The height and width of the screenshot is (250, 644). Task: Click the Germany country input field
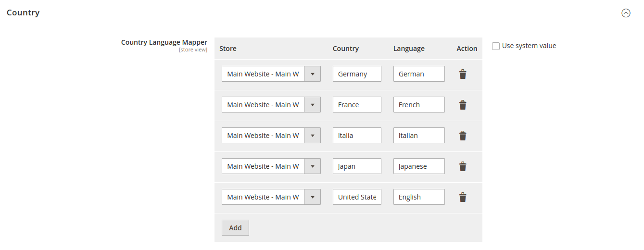pos(357,74)
